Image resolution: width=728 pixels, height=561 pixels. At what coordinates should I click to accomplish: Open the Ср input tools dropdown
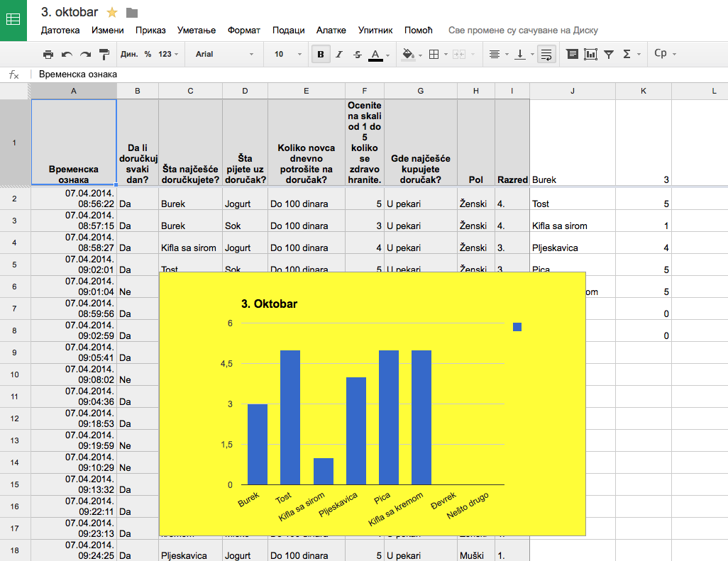point(665,53)
